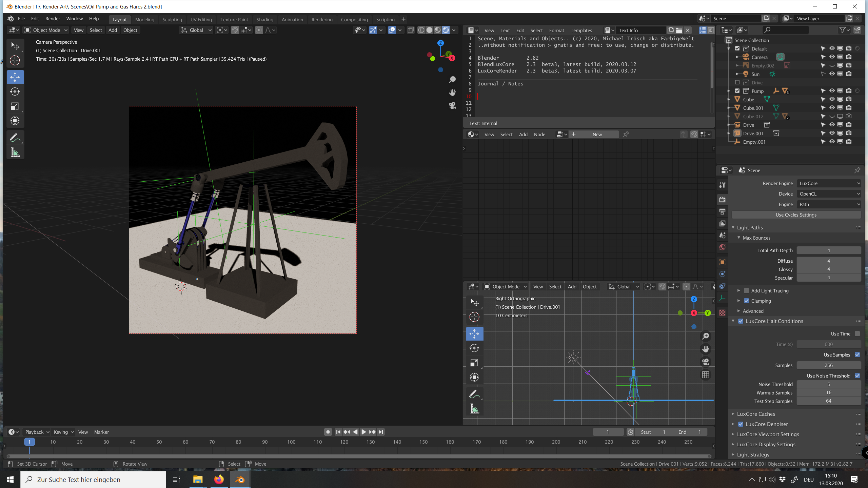The image size is (868, 488).
Task: Expand the LuxCore Caches panel
Action: pyautogui.click(x=756, y=414)
